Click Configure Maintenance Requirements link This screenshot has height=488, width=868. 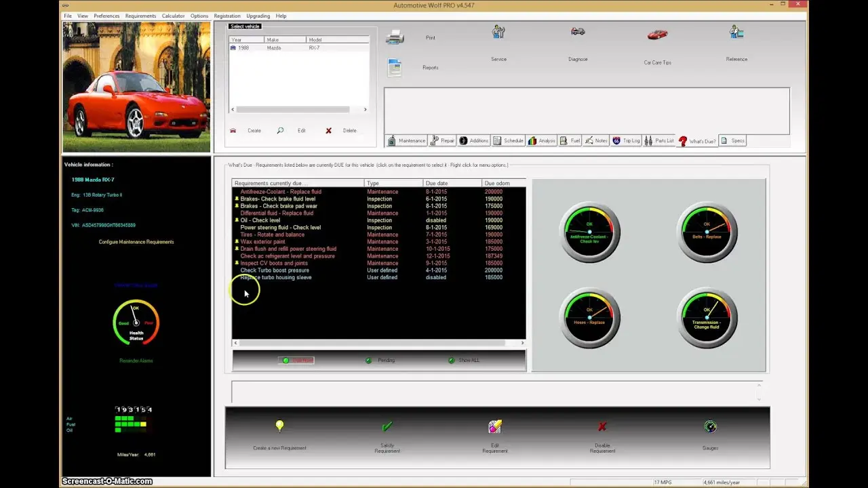(x=136, y=242)
